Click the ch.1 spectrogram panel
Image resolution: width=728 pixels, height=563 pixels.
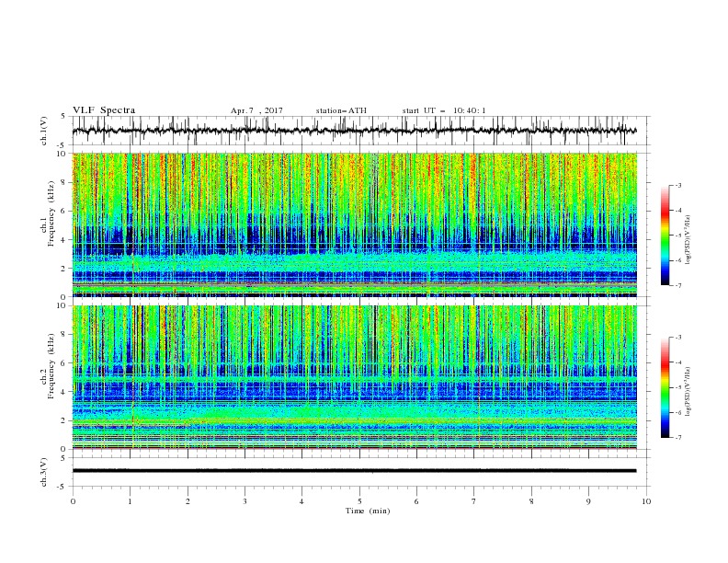click(355, 224)
